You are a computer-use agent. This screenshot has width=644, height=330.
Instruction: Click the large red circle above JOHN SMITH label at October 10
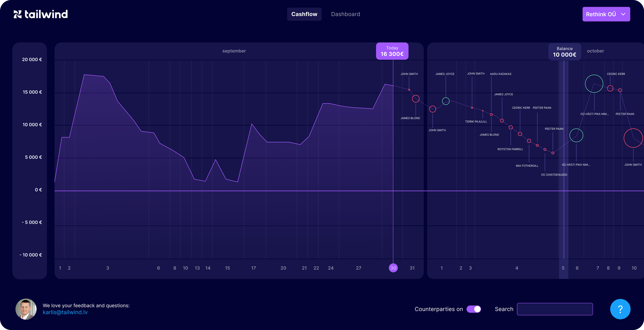[x=633, y=138]
